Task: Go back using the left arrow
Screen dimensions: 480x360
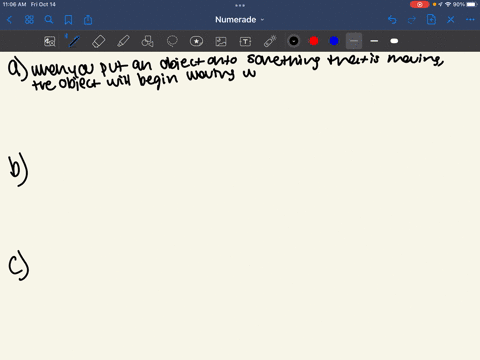Action: click(x=9, y=20)
